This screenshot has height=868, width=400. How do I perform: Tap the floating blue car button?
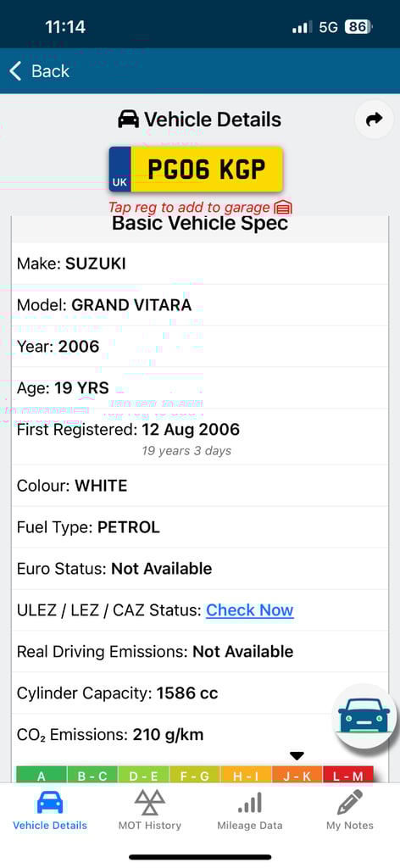(364, 715)
